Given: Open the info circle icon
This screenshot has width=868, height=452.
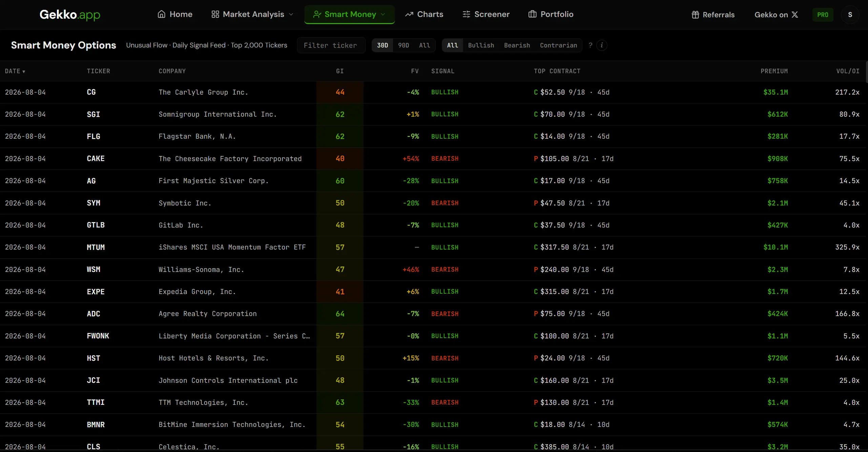Looking at the screenshot, I should 602,45.
